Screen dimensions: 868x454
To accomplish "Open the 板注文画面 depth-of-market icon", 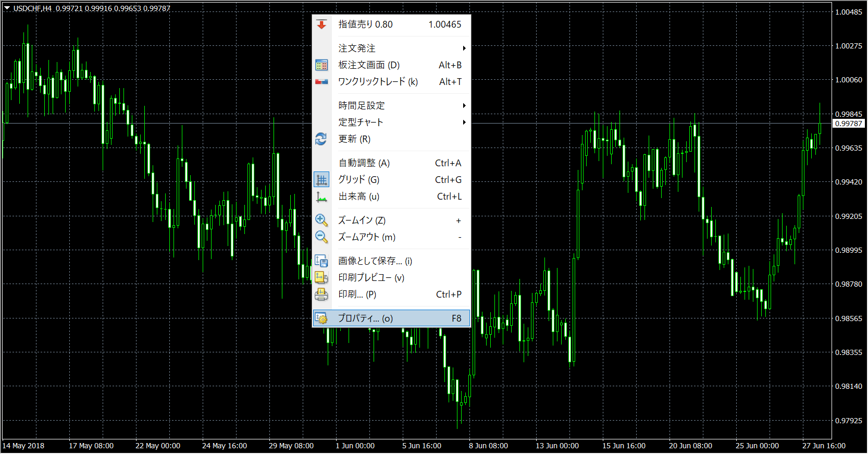I will tap(321, 65).
